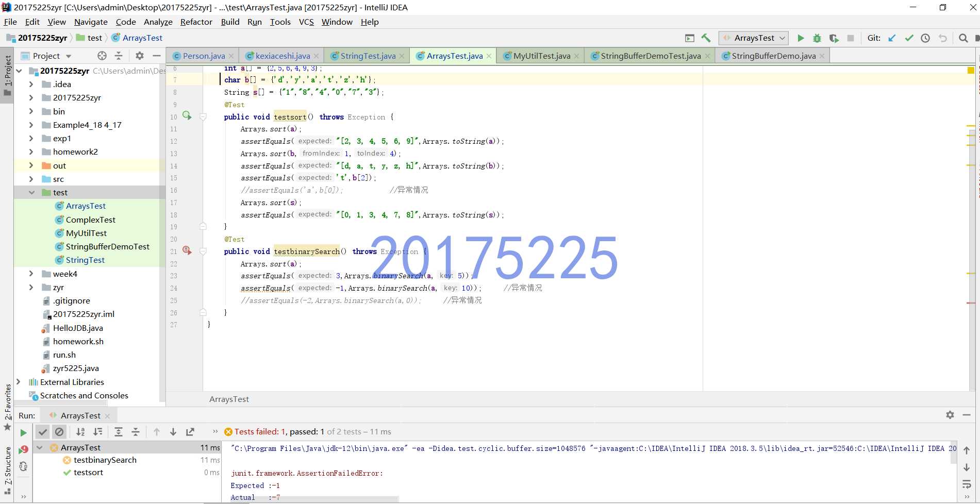
Task: Click the console horizontal scrollbar
Action: [314, 499]
